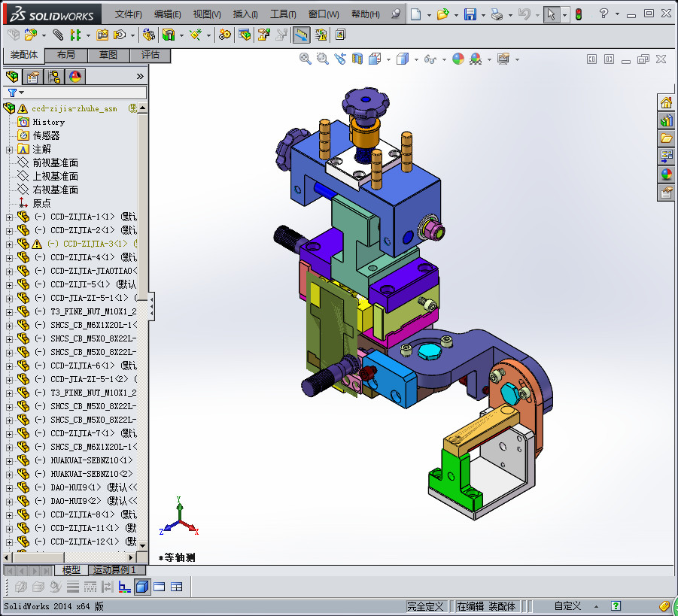Switch to the 布局 tab
Image resolution: width=678 pixels, height=616 pixels.
66,55
